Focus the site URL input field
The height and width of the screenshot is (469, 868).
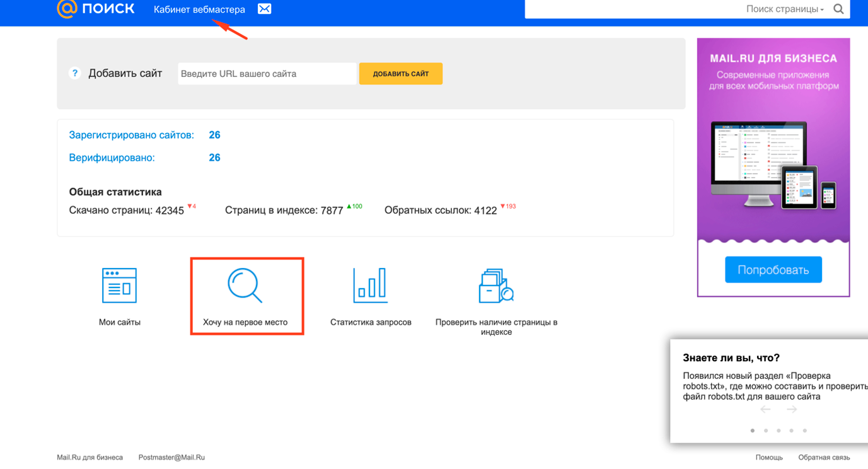[267, 74]
